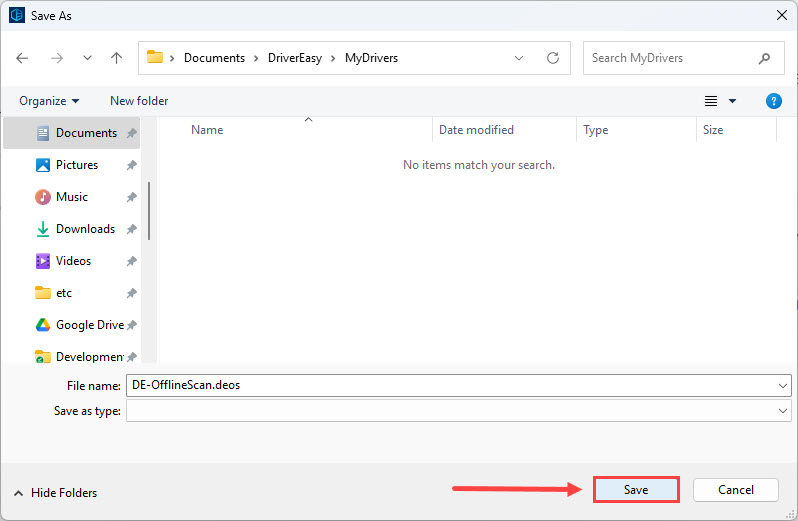Open the Organize menu
Image resolution: width=798 pixels, height=521 pixels.
pos(49,101)
